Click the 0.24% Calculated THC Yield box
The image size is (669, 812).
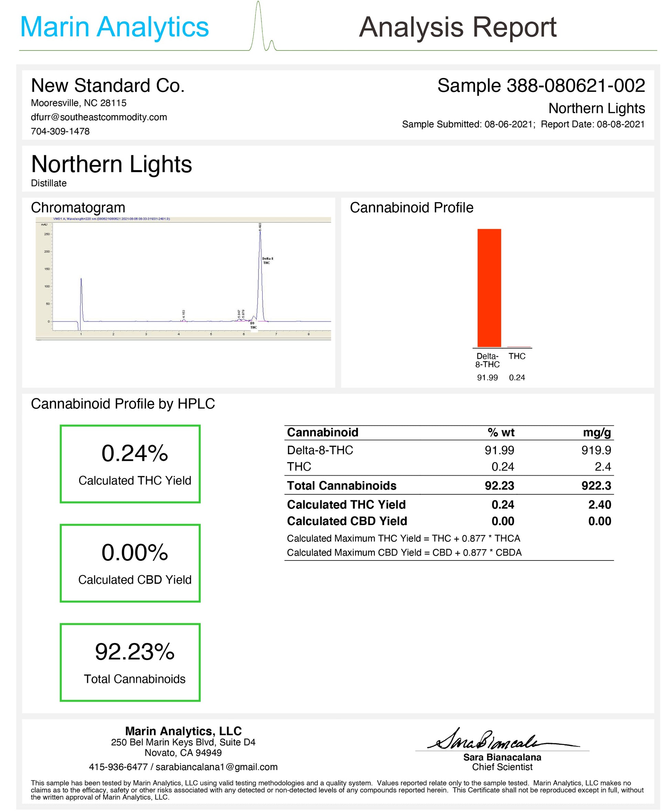[x=130, y=464]
